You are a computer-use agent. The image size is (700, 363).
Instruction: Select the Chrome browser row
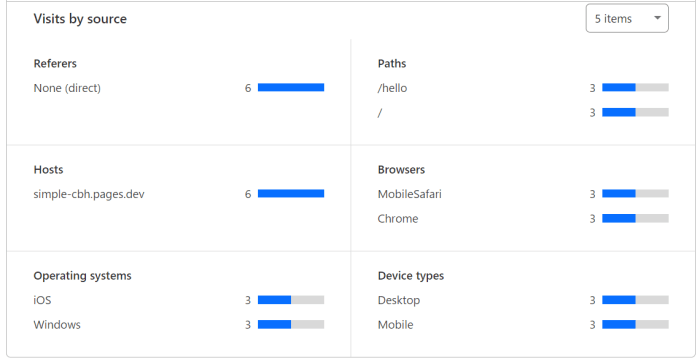(x=523, y=219)
